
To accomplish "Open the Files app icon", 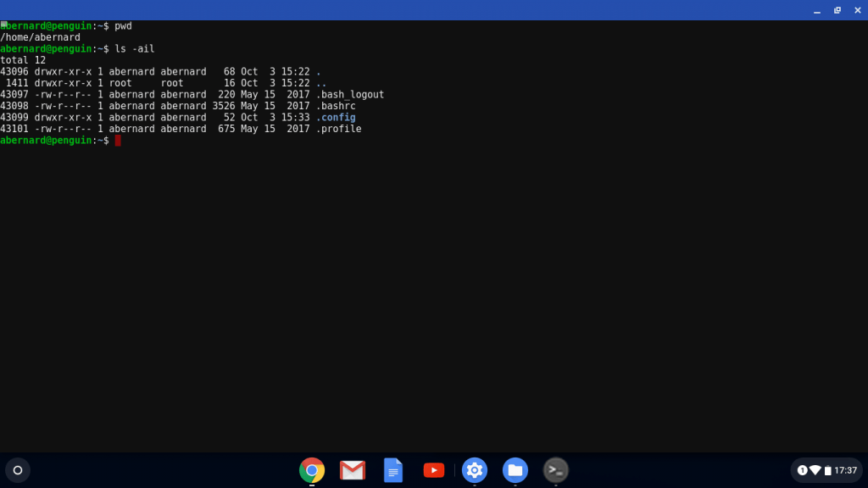I will coord(515,470).
